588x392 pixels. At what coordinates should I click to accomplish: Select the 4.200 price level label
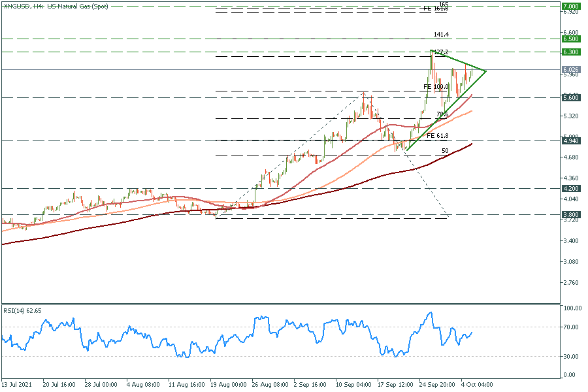(x=570, y=188)
